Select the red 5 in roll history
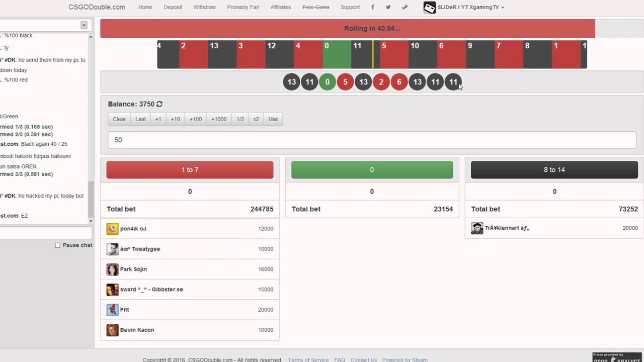The height and width of the screenshot is (362, 644). click(345, 82)
